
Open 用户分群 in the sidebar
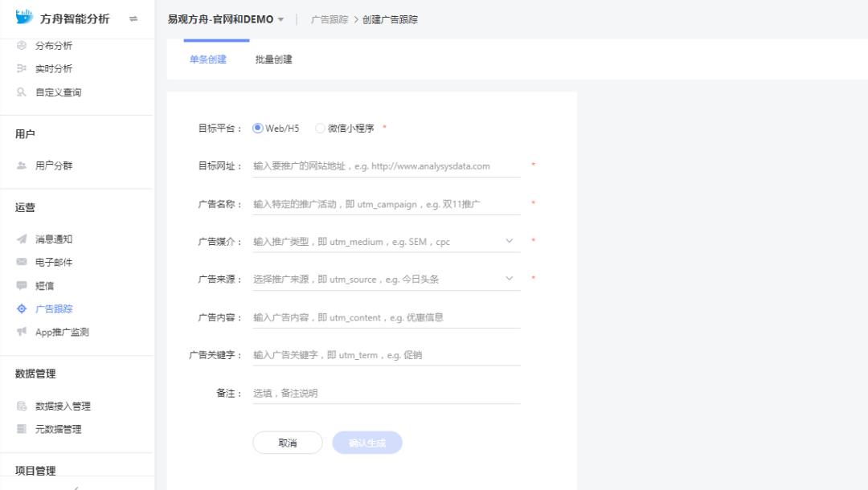54,165
